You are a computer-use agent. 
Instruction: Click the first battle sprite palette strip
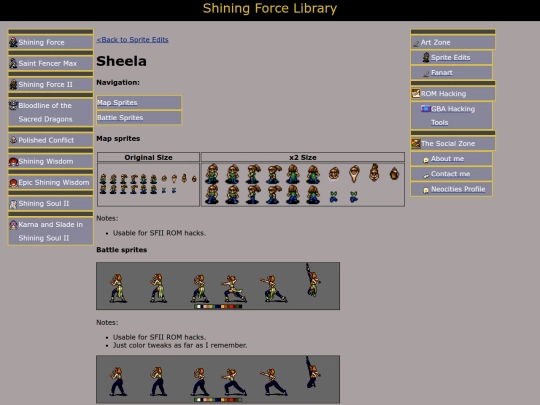coord(218,307)
